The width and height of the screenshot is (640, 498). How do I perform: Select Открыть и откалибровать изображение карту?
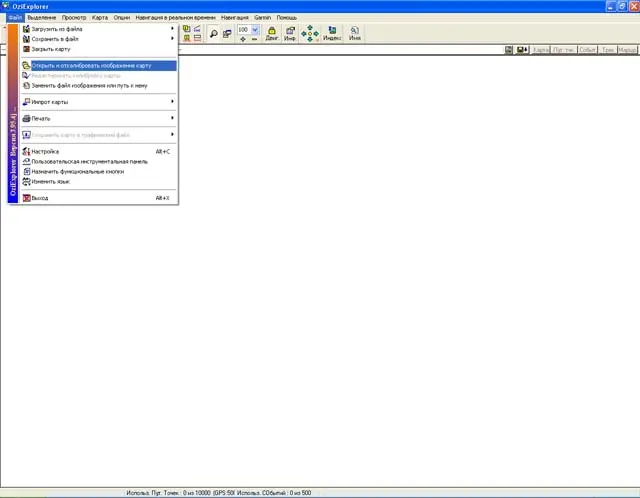coord(99,65)
